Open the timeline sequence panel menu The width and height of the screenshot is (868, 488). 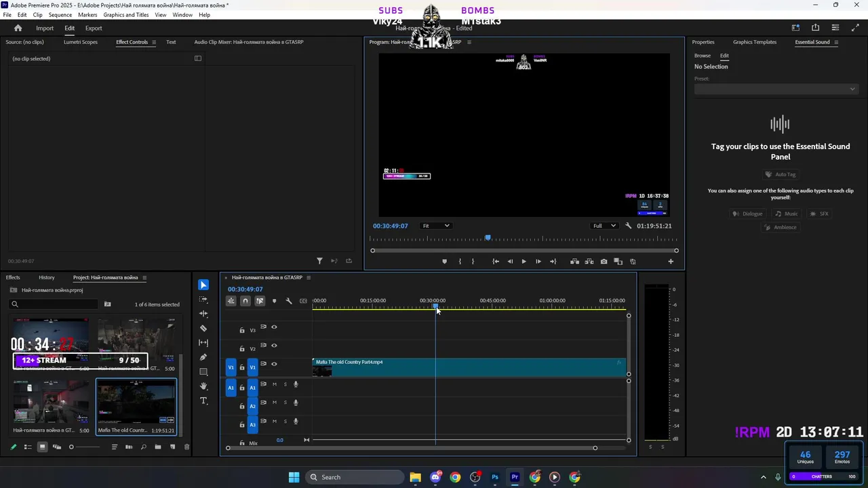point(309,277)
